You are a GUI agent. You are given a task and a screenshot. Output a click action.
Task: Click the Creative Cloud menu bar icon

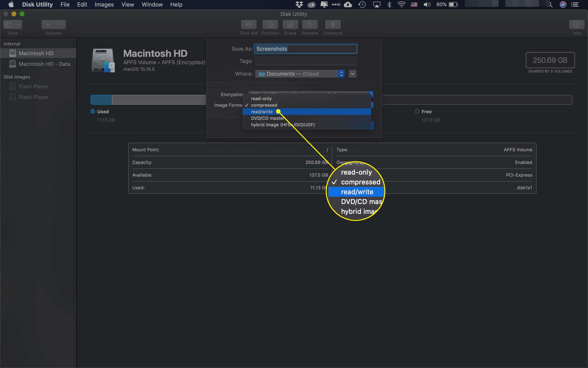point(311,4)
